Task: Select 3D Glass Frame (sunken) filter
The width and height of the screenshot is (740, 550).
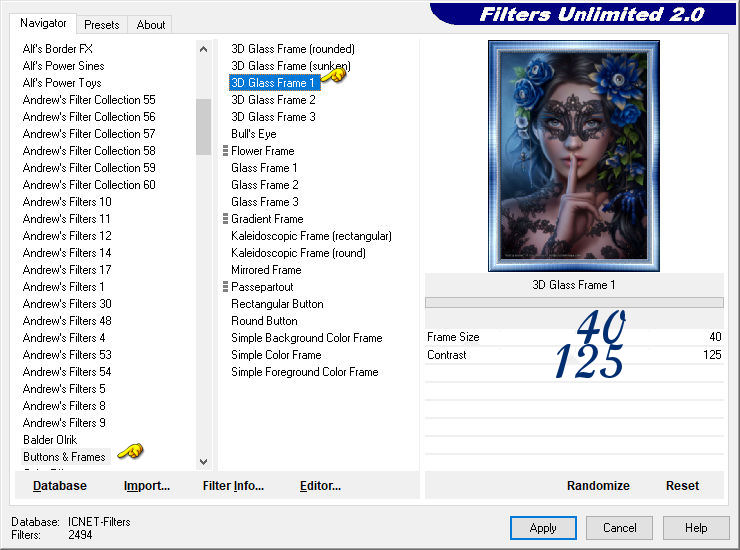Action: [291, 66]
